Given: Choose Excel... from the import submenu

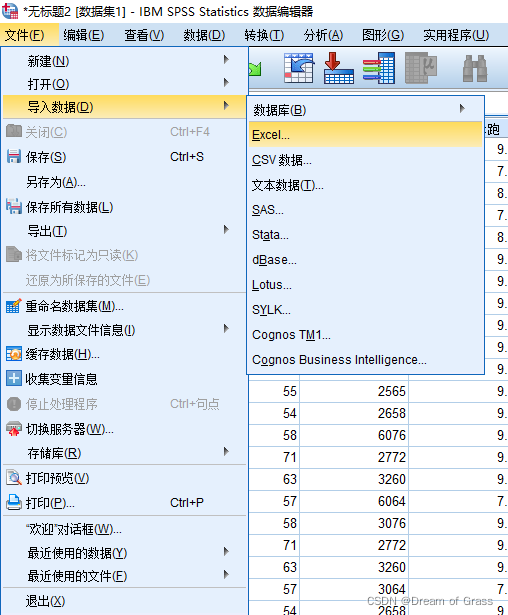Looking at the screenshot, I should click(x=365, y=135).
